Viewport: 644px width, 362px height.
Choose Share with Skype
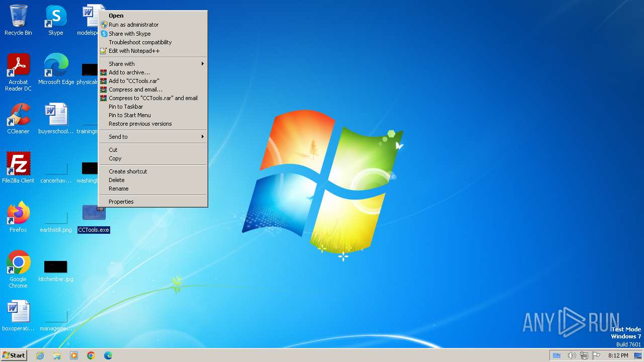pos(153,34)
